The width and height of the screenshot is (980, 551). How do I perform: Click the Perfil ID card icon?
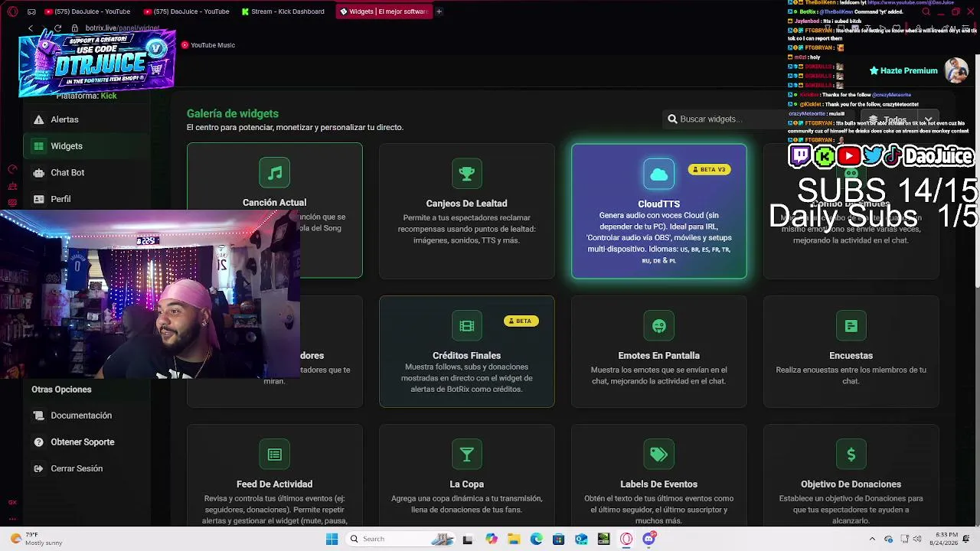[38, 199]
